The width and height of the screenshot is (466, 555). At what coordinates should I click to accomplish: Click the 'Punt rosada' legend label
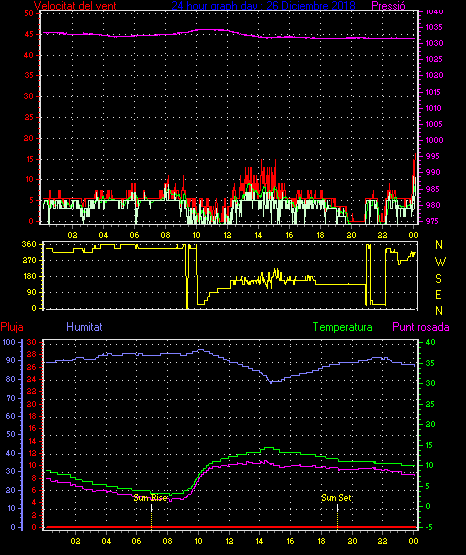(421, 327)
